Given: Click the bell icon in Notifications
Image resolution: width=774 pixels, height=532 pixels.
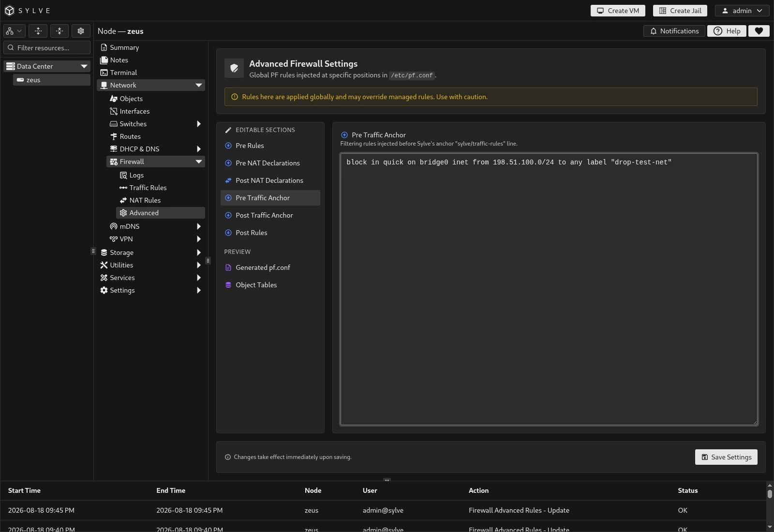Looking at the screenshot, I should click(x=654, y=31).
